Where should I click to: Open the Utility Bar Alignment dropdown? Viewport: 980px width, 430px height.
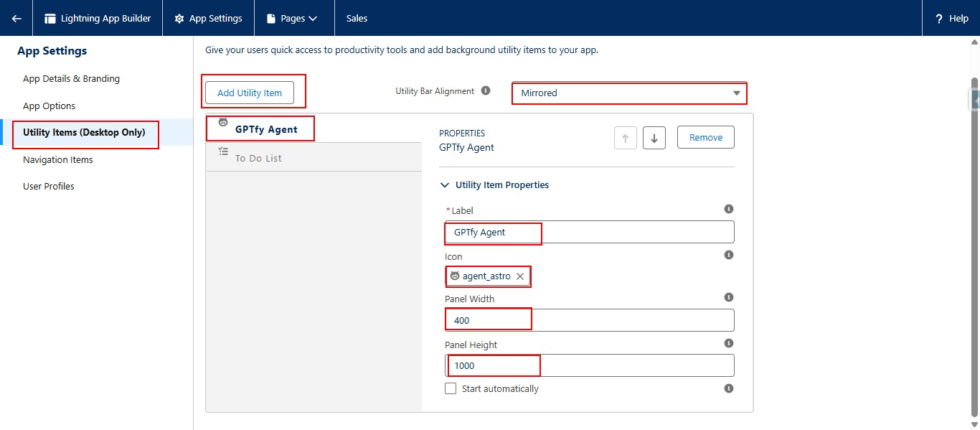pos(628,93)
